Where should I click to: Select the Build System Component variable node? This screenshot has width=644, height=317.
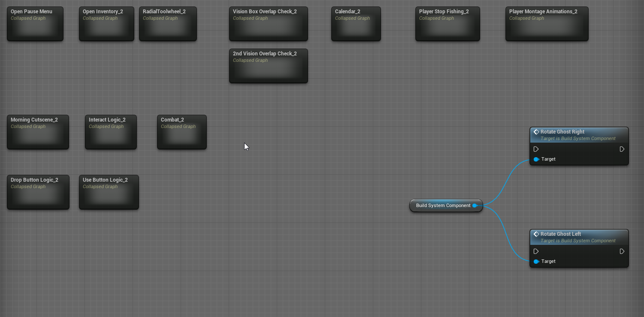pos(442,206)
